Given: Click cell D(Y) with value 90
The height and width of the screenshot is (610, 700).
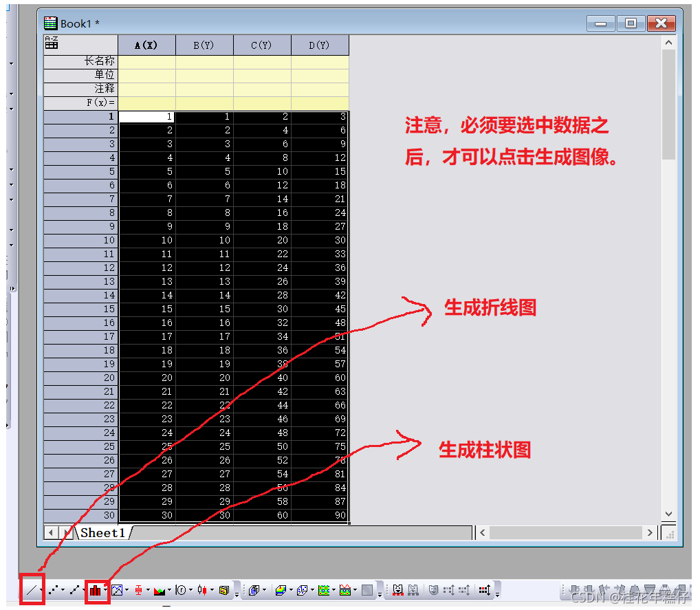Looking at the screenshot, I should 320,515.
